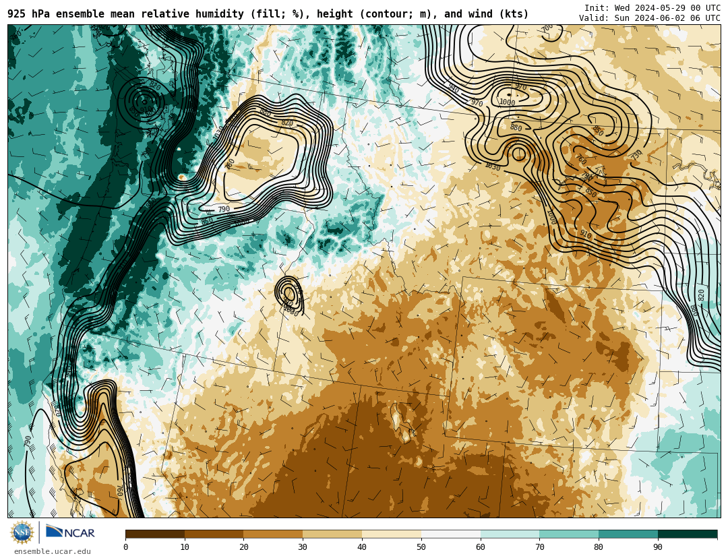
Task: Click the colorbar tick label 60
Action: click(481, 547)
